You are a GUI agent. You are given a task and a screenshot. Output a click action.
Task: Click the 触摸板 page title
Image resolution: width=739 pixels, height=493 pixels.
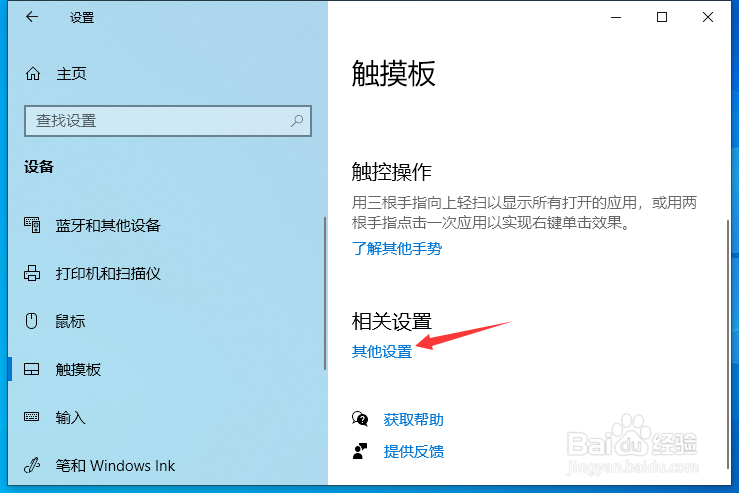393,74
